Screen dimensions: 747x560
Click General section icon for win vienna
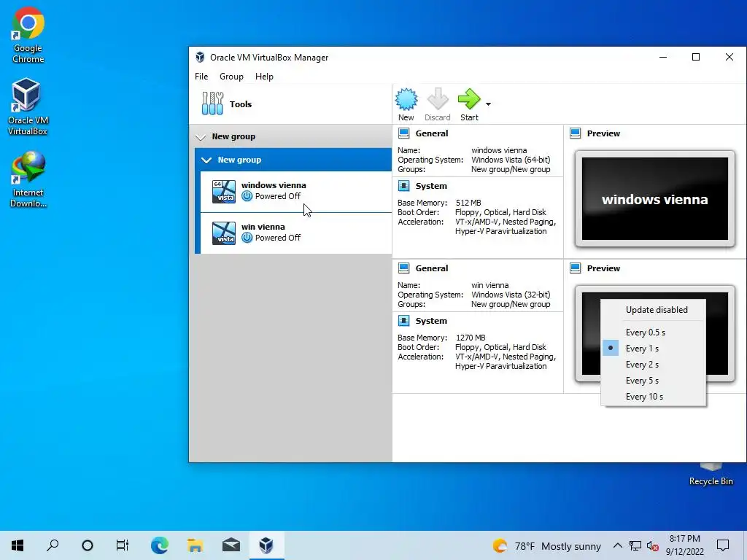[x=404, y=268]
